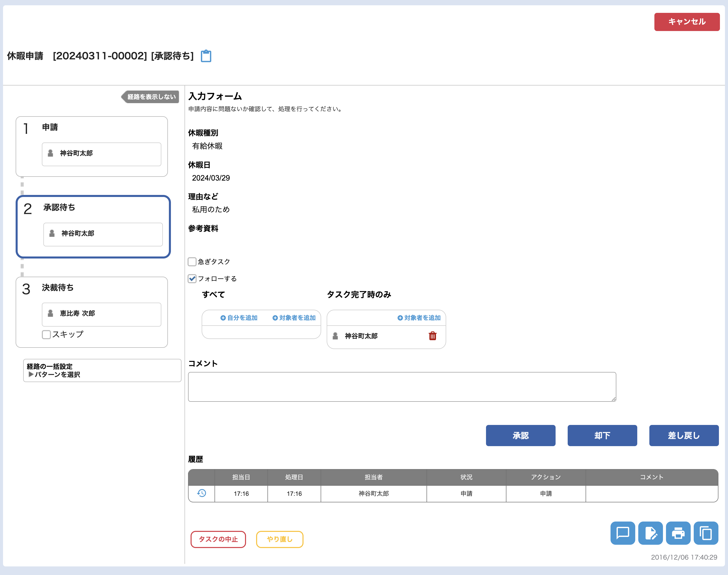Collapse the route with 経路を表示しない
Image resolution: width=728 pixels, height=575 pixels.
150,97
